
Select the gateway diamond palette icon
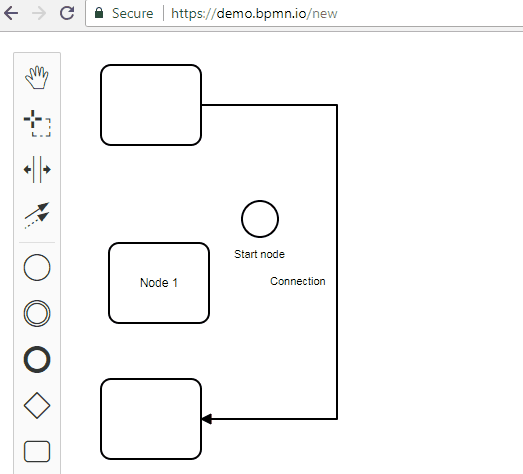37,405
